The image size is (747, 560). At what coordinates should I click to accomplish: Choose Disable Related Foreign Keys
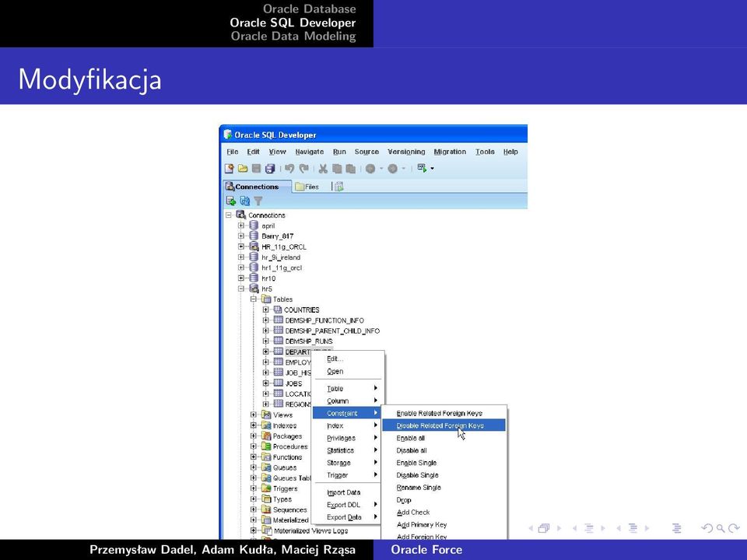[444, 425]
